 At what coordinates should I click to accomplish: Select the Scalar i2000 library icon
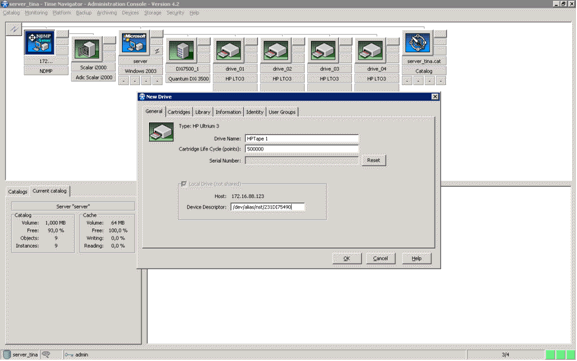point(86,49)
